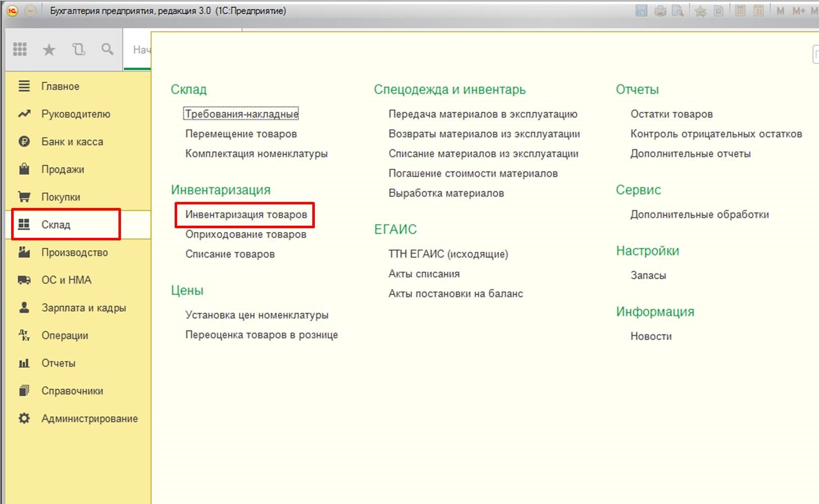Open Возвраты материалов из эксплуатации
The width and height of the screenshot is (819, 504).
(484, 134)
